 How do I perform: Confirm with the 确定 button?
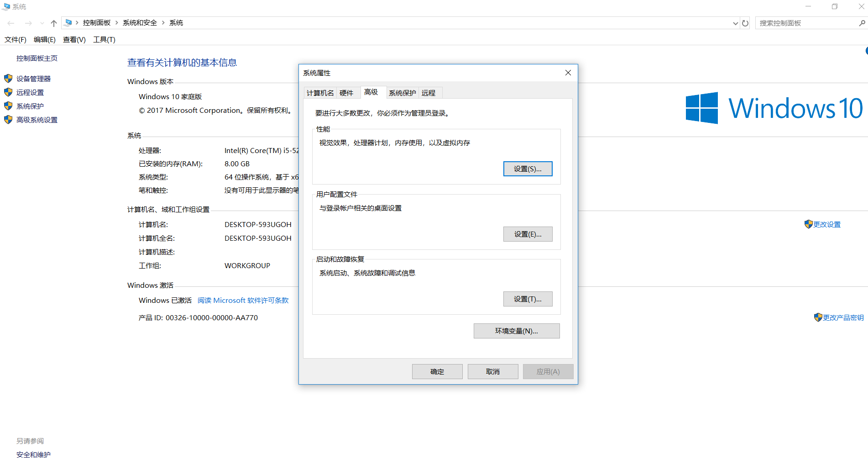click(x=437, y=371)
